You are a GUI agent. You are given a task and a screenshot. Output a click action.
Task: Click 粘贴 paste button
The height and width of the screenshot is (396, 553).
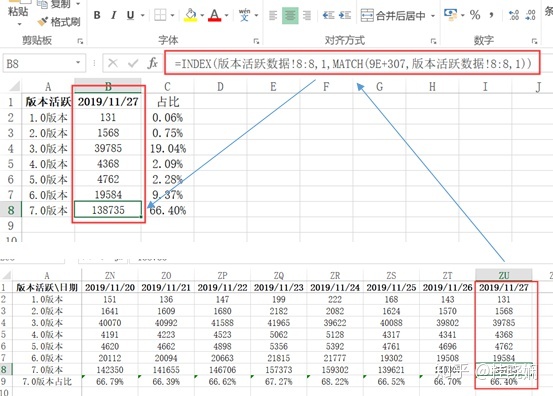pos(18,11)
